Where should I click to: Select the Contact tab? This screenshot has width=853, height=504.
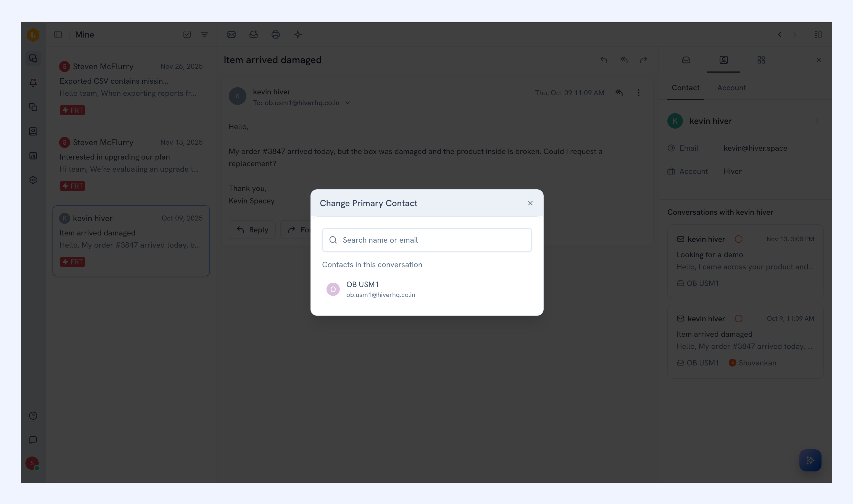click(x=685, y=87)
